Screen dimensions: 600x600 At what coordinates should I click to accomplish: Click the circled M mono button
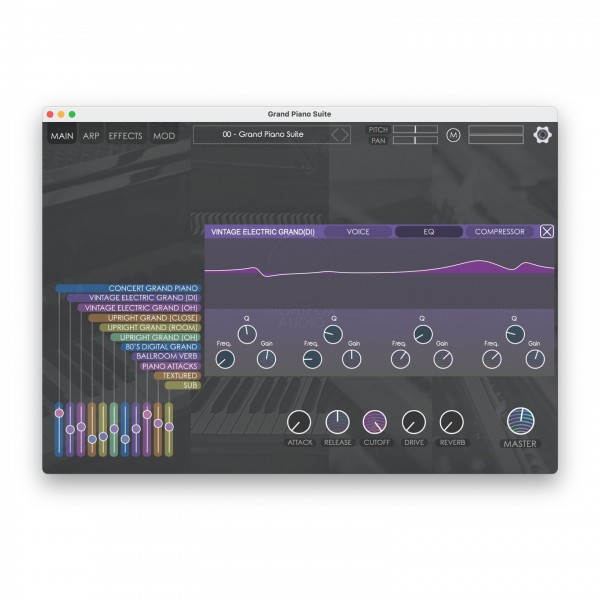(x=453, y=135)
